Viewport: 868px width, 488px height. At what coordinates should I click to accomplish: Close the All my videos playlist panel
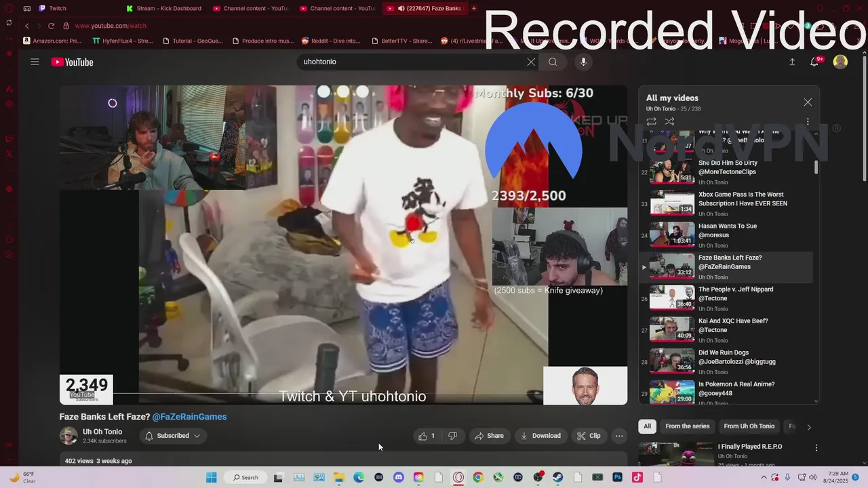point(808,102)
